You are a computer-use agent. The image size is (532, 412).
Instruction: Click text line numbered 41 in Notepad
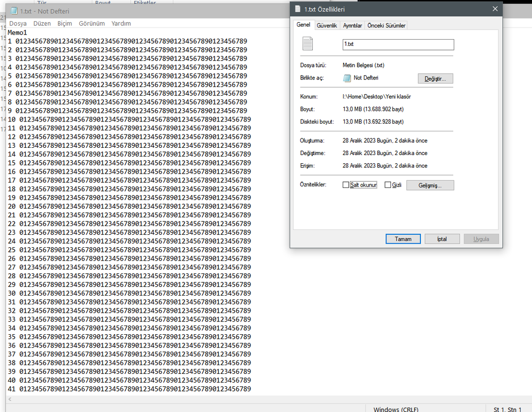(x=129, y=389)
